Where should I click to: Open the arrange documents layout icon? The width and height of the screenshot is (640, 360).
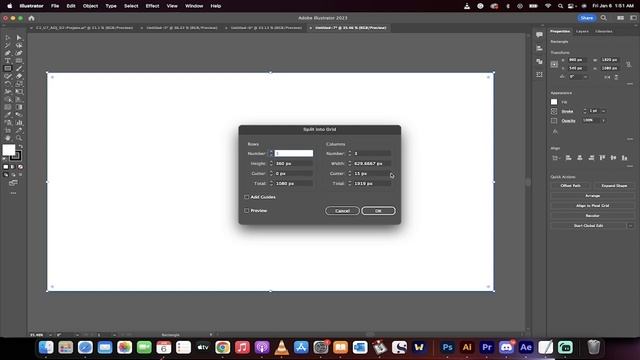click(x=620, y=18)
